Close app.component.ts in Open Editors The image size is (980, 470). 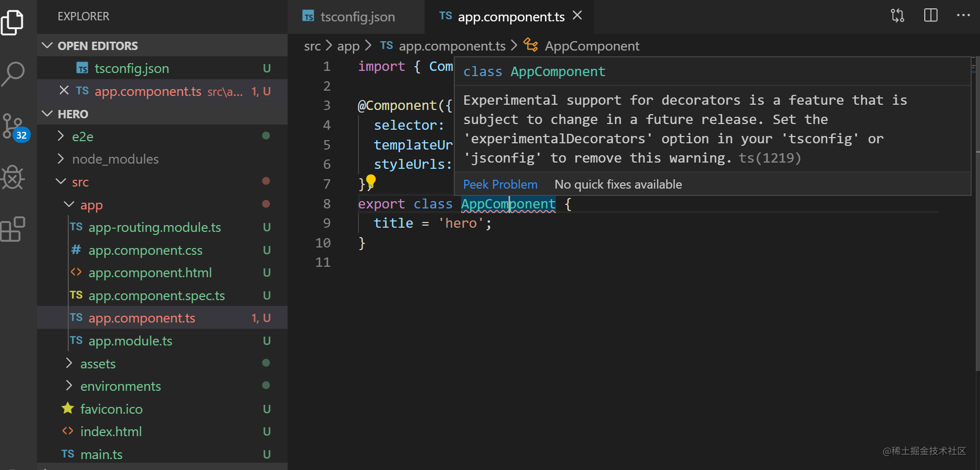(x=64, y=90)
